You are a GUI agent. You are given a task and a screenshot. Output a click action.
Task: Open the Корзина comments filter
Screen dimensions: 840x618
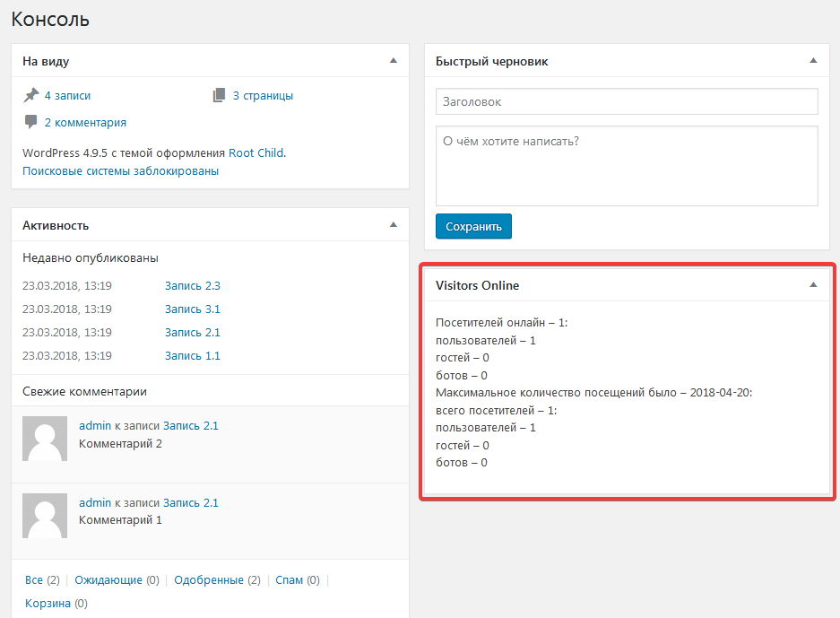[48, 604]
